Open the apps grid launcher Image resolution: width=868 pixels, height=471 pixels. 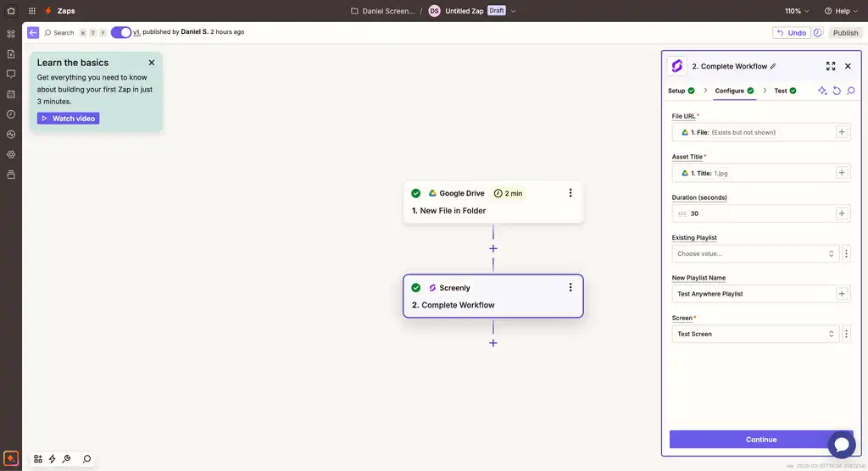pyautogui.click(x=32, y=10)
